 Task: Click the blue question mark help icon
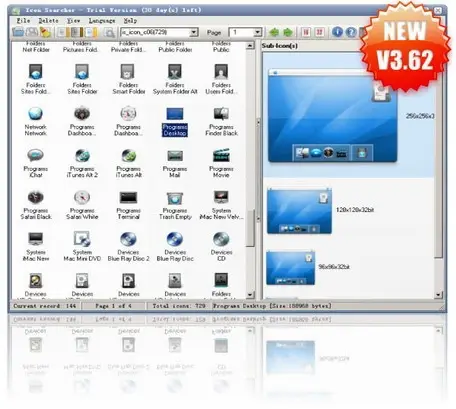pos(351,32)
